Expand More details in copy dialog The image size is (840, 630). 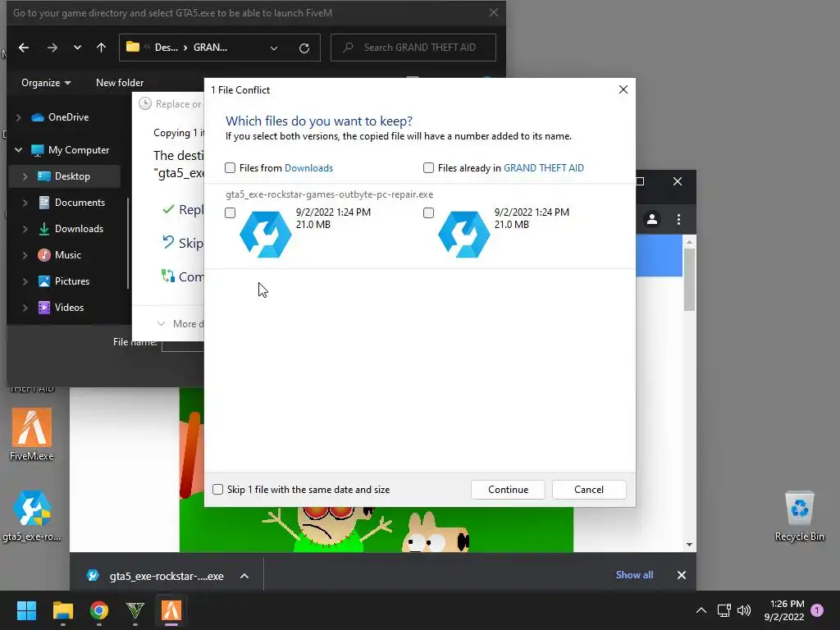(x=180, y=324)
